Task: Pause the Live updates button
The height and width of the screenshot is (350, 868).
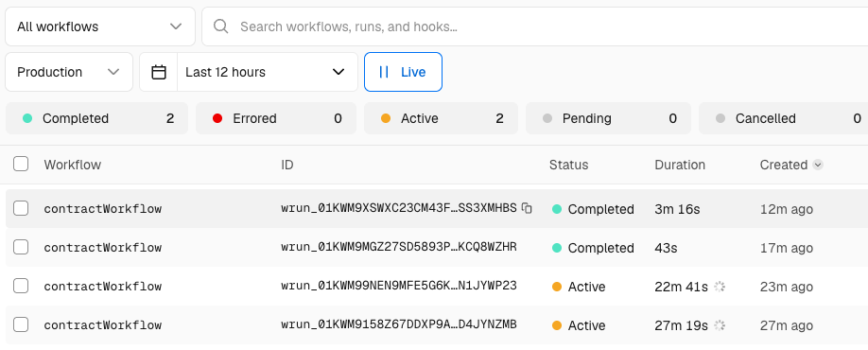Action: [403, 72]
